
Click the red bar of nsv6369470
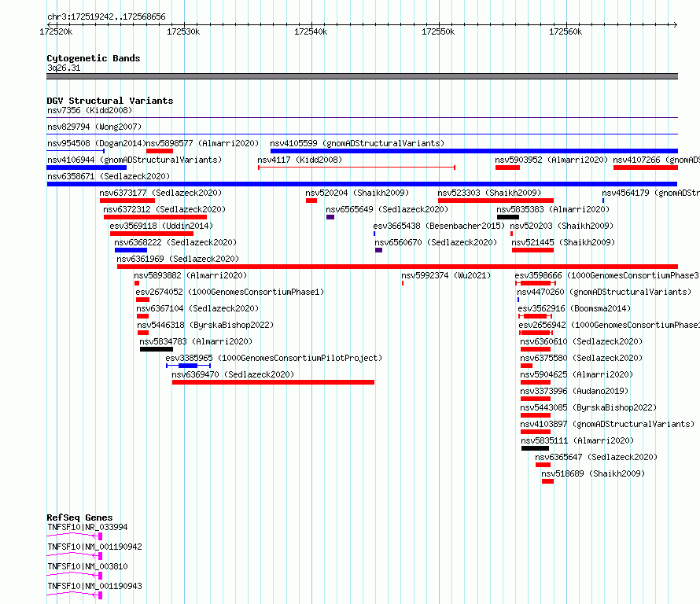click(273, 382)
